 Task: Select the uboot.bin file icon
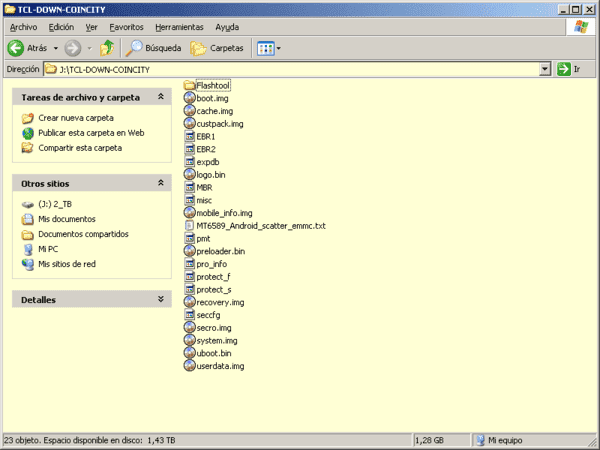coord(189,352)
